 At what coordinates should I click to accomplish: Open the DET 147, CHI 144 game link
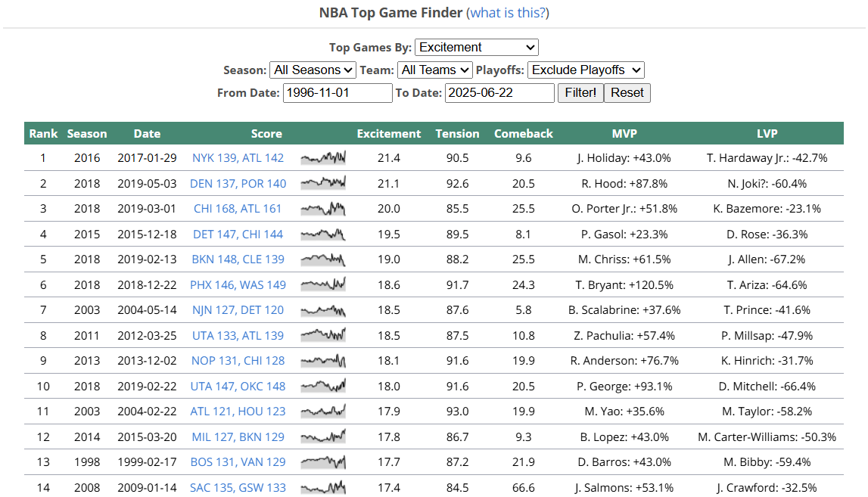coord(238,235)
